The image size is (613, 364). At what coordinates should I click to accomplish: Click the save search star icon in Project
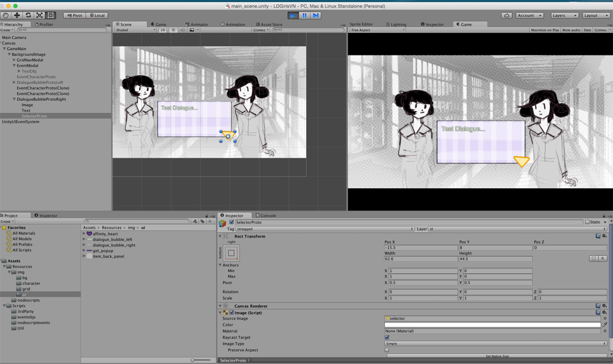(x=210, y=221)
